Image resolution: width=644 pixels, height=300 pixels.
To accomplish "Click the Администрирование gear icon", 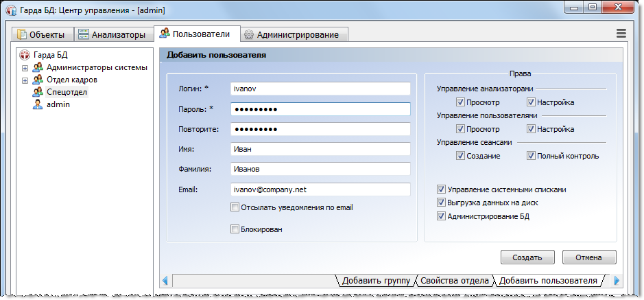I will (248, 35).
